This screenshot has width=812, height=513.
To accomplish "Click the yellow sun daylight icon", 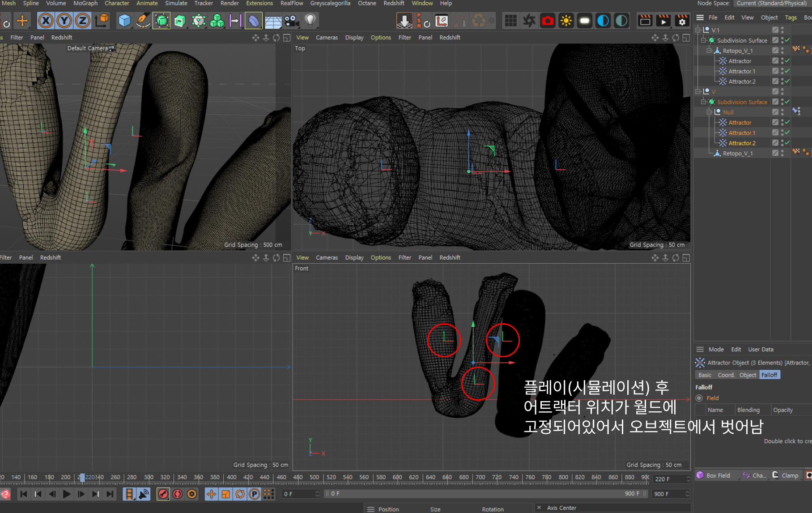I will [x=566, y=21].
